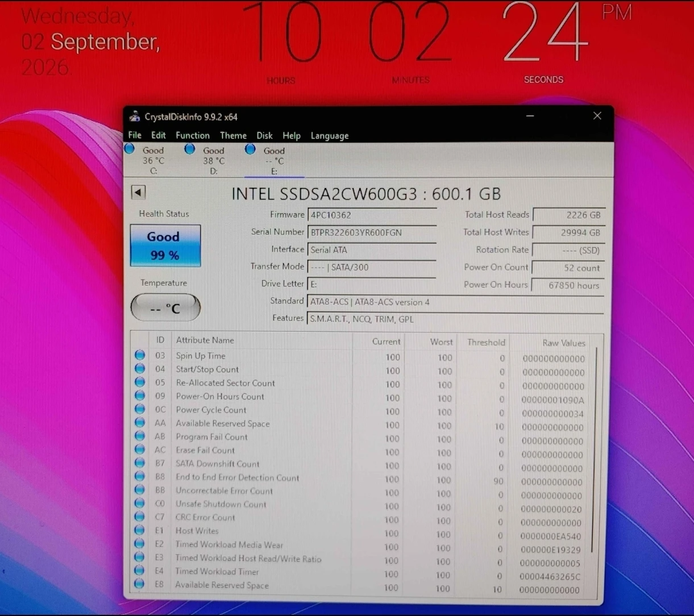Minimize the CrystalDiskInfo window
Screen dimensions: 694x616
point(530,116)
